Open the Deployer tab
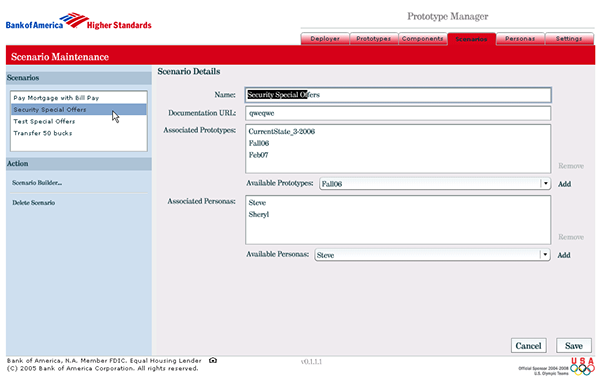 (325, 39)
